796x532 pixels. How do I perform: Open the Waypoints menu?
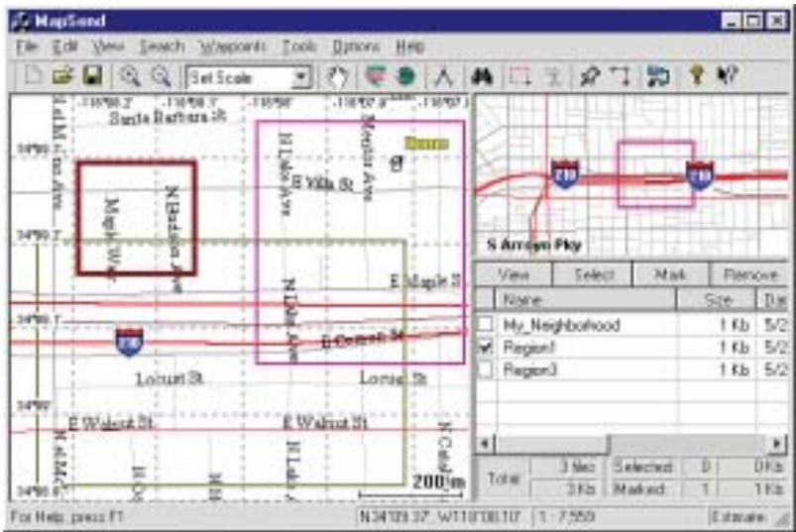[232, 47]
